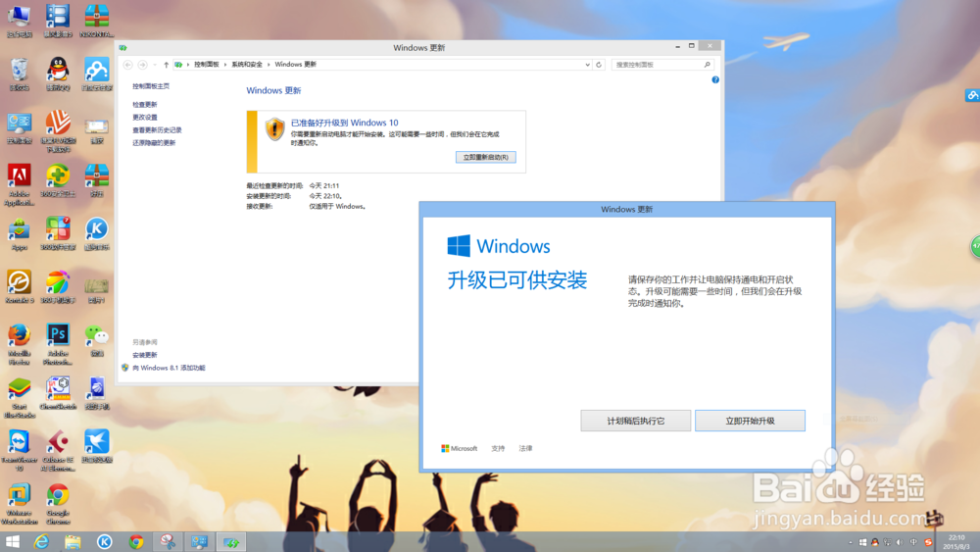Open Chrome from the taskbar

135,541
